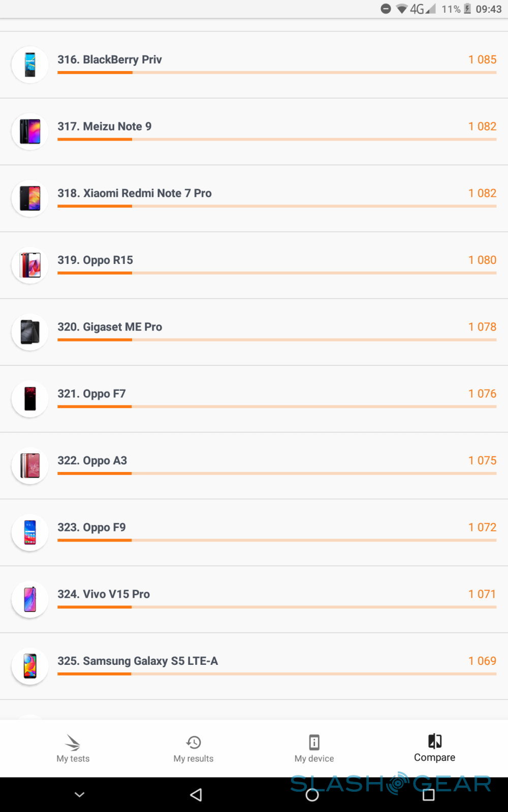Hide navigation bar with down chevron
Screen dimensions: 508x812
pyautogui.click(x=80, y=795)
